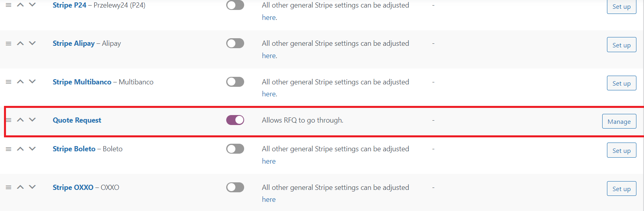Turn on the Stripe OXXO toggle
Screen dimensions: 644x211
point(235,187)
